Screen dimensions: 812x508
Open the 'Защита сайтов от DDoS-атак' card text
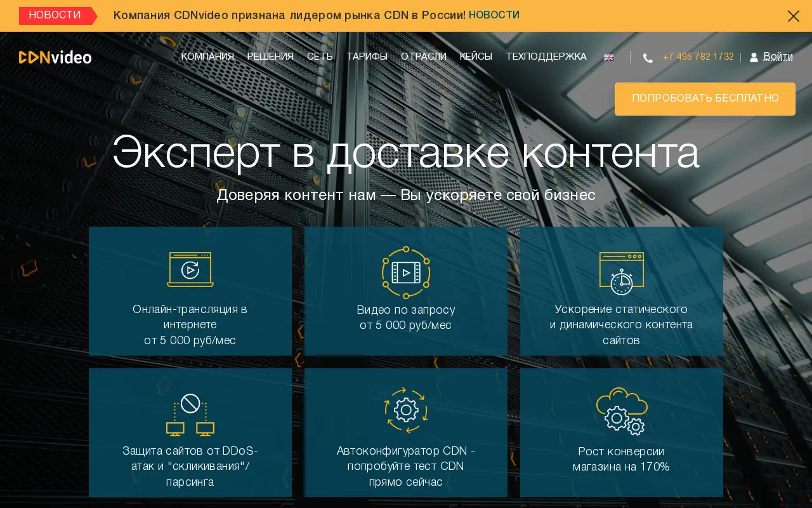click(190, 467)
